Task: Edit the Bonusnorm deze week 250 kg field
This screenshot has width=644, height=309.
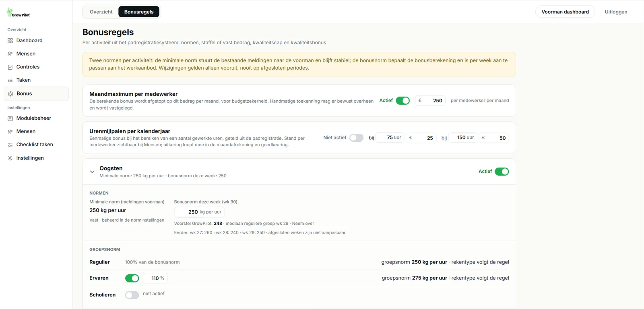Action: [199, 212]
